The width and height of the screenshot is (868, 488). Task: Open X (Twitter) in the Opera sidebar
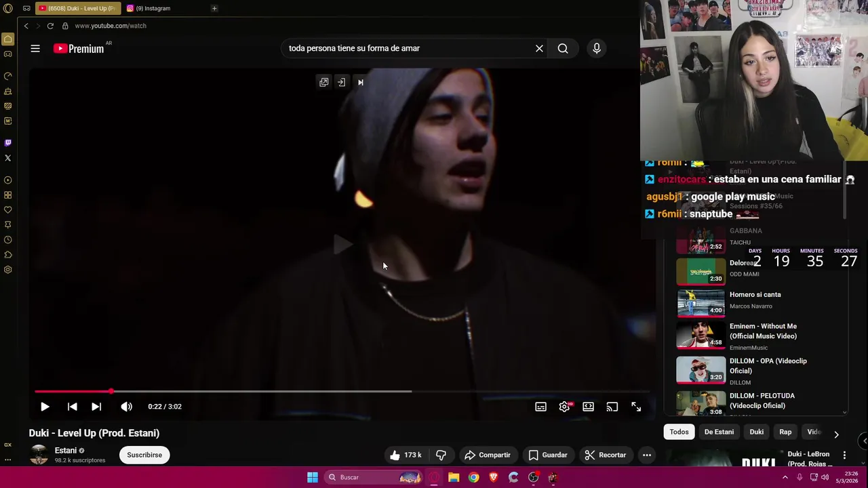(7, 158)
